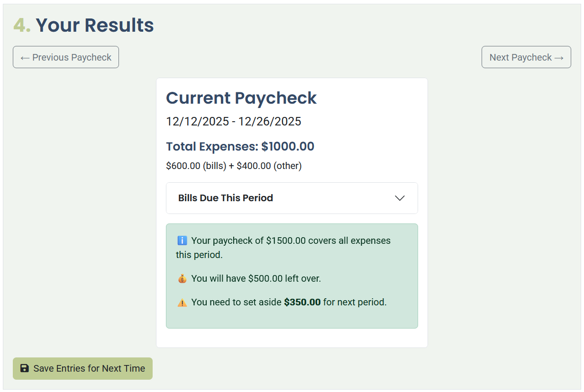Click the green summary message box

(x=292, y=276)
